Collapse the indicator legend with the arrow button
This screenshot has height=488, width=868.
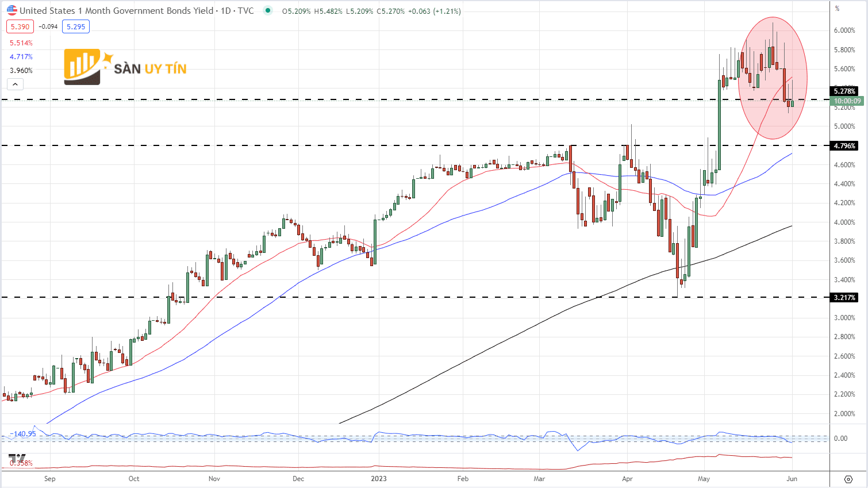(x=15, y=84)
